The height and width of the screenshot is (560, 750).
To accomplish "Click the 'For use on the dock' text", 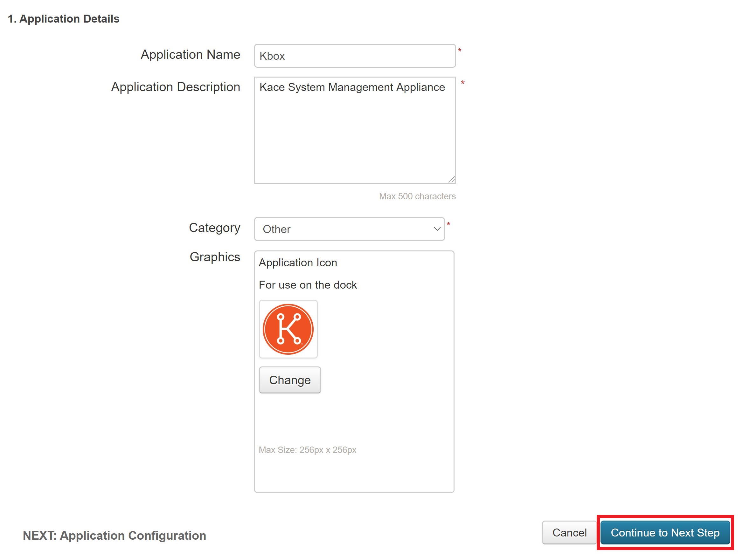I will (308, 284).
